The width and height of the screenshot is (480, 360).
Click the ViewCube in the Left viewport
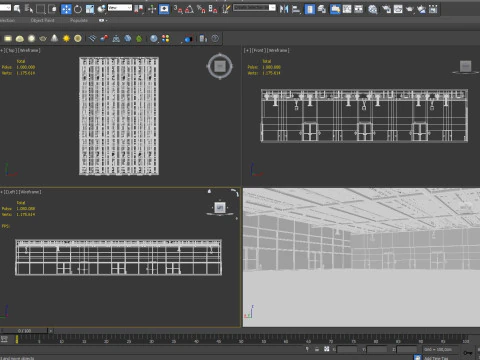pyautogui.click(x=220, y=208)
